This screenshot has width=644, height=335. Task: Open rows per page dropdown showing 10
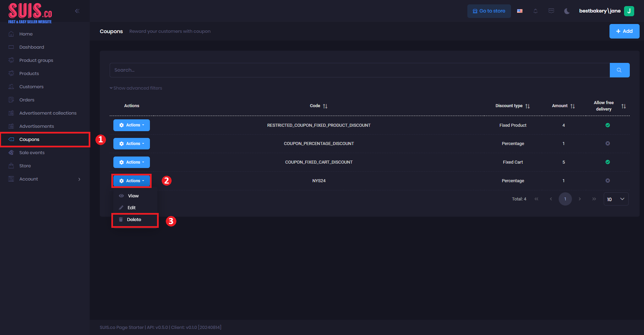click(x=616, y=199)
